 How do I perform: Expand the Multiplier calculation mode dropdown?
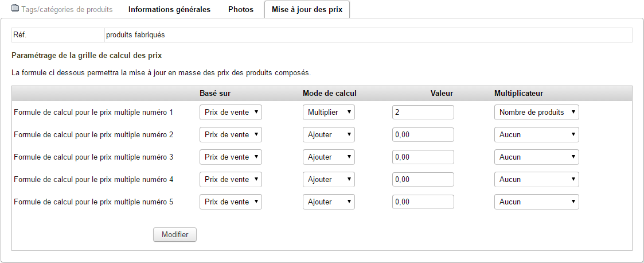pos(329,113)
